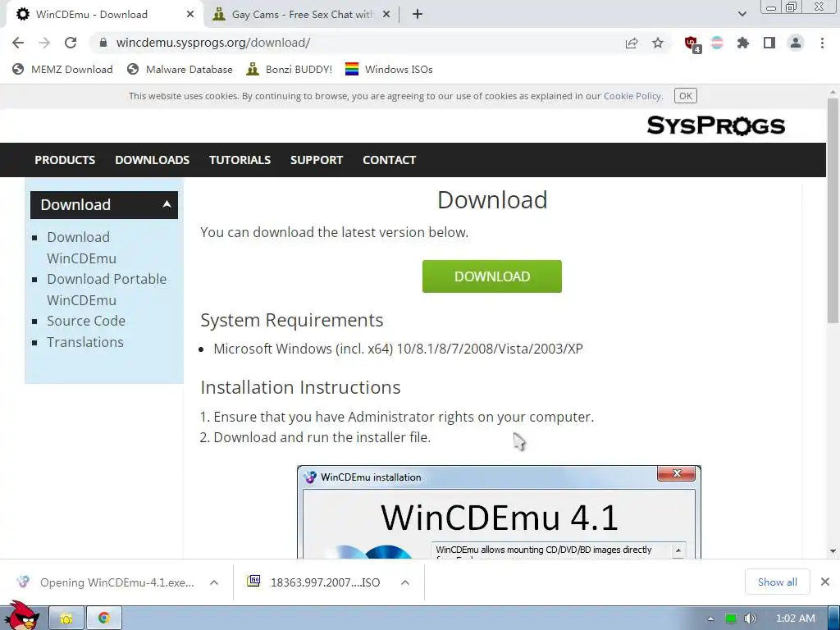
Task: Bookmark this page with the star icon
Action: tap(658, 43)
